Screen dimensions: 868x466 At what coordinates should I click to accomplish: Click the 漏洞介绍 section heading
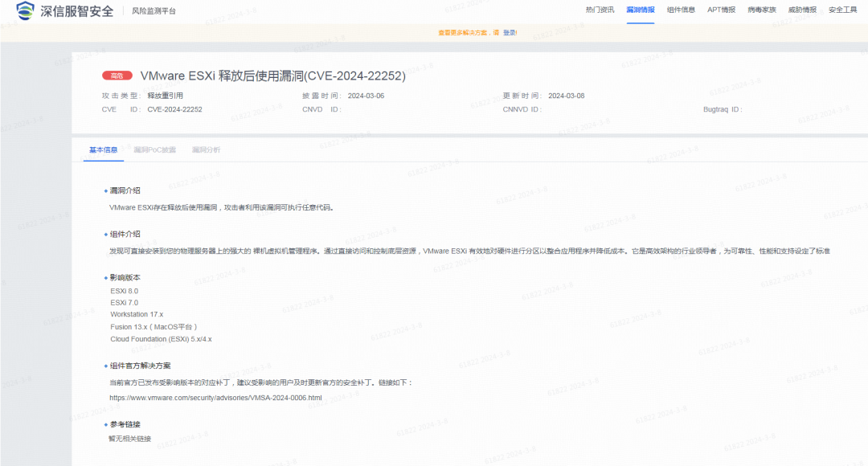125,190
